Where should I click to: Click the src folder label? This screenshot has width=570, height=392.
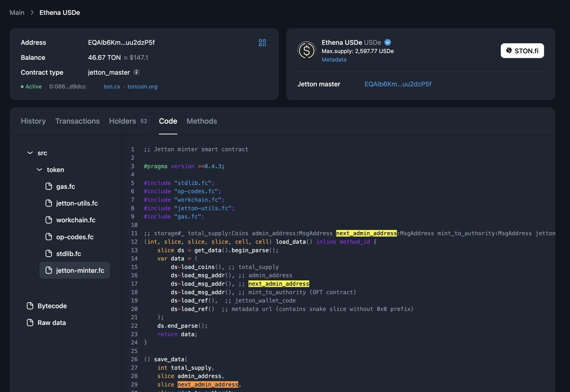(x=42, y=153)
